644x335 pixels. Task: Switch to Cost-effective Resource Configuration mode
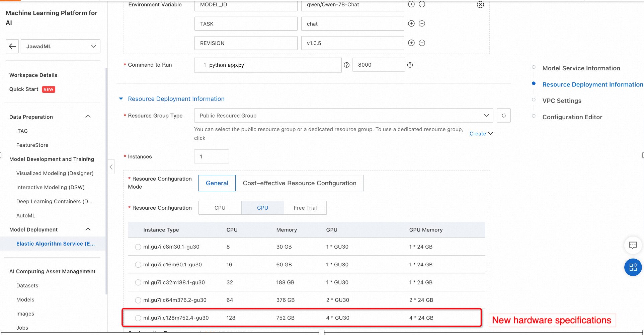pyautogui.click(x=300, y=183)
